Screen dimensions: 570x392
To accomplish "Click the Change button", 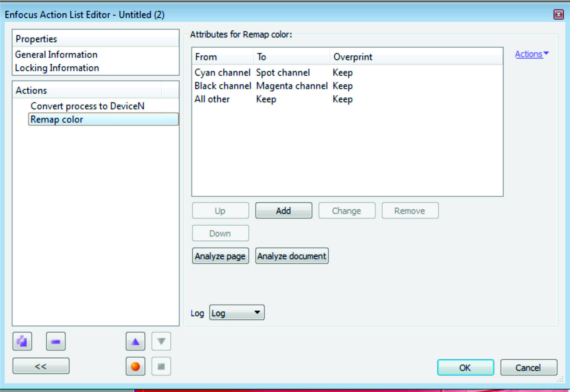I will coord(347,210).
